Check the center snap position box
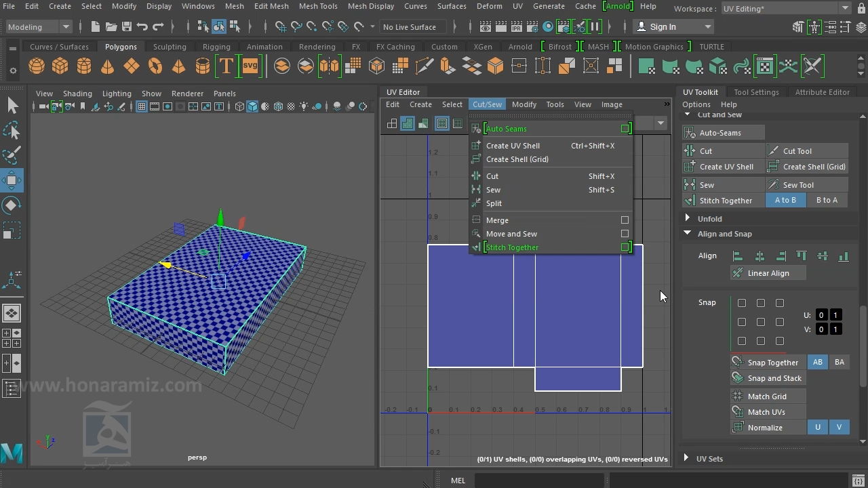 [761, 322]
